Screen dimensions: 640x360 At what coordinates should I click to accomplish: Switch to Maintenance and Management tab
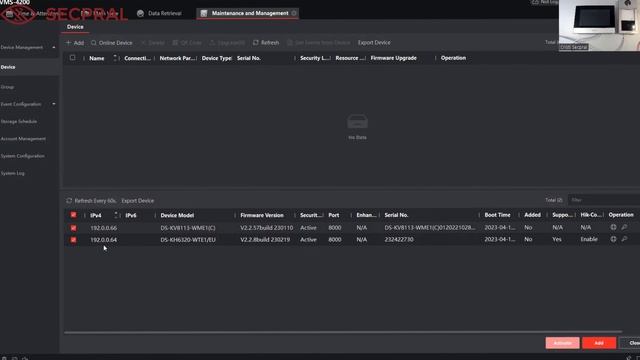(247, 13)
